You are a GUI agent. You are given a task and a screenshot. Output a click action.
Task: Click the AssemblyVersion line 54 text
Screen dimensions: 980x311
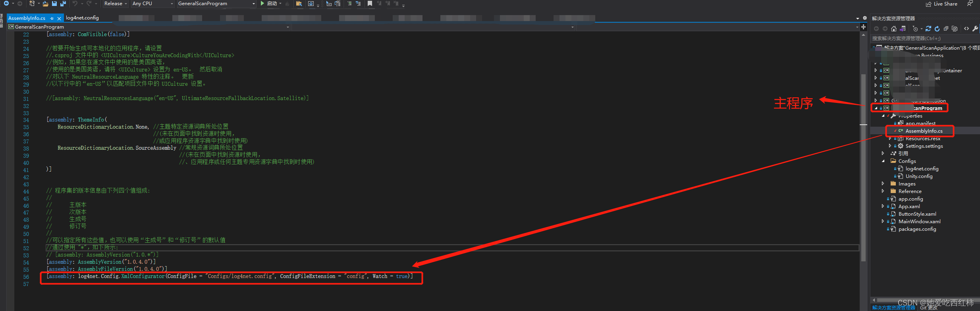pyautogui.click(x=101, y=262)
